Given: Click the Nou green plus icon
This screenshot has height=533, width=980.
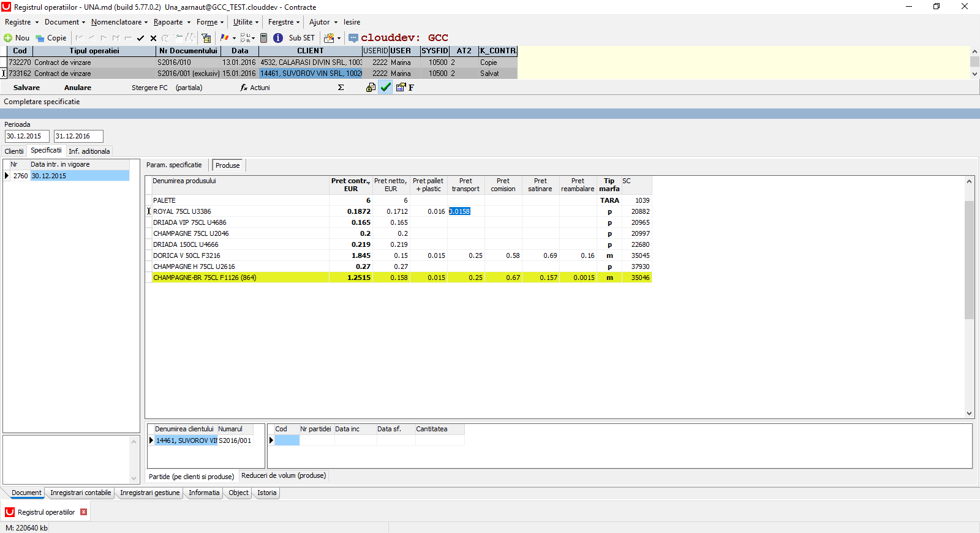Looking at the screenshot, I should (x=8, y=38).
